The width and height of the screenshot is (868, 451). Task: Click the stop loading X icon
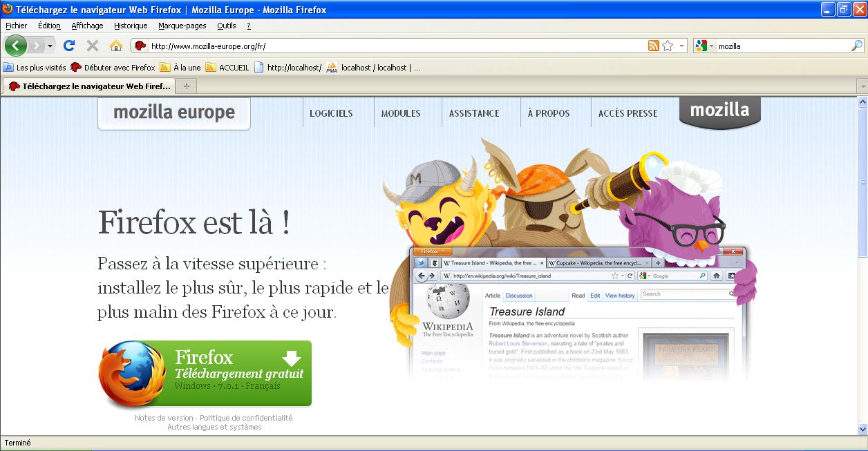click(92, 46)
